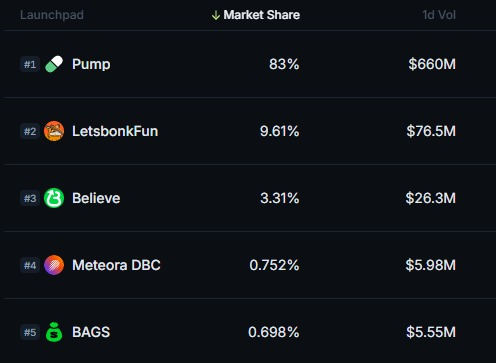The height and width of the screenshot is (363, 496).
Task: Click the LetsbonkFun dog logo icon
Action: tap(54, 131)
